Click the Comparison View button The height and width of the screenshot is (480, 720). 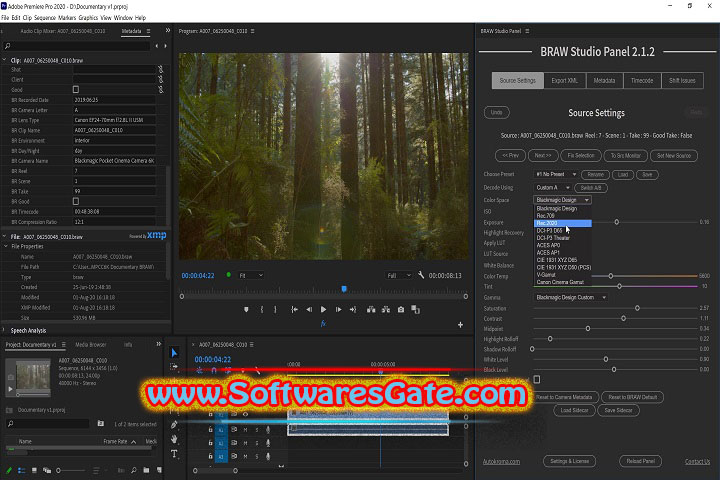416,310
